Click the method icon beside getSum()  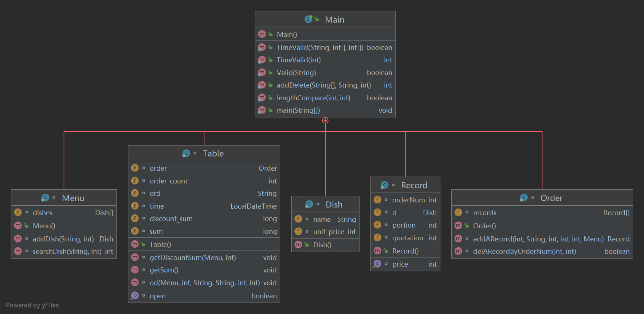click(x=135, y=270)
